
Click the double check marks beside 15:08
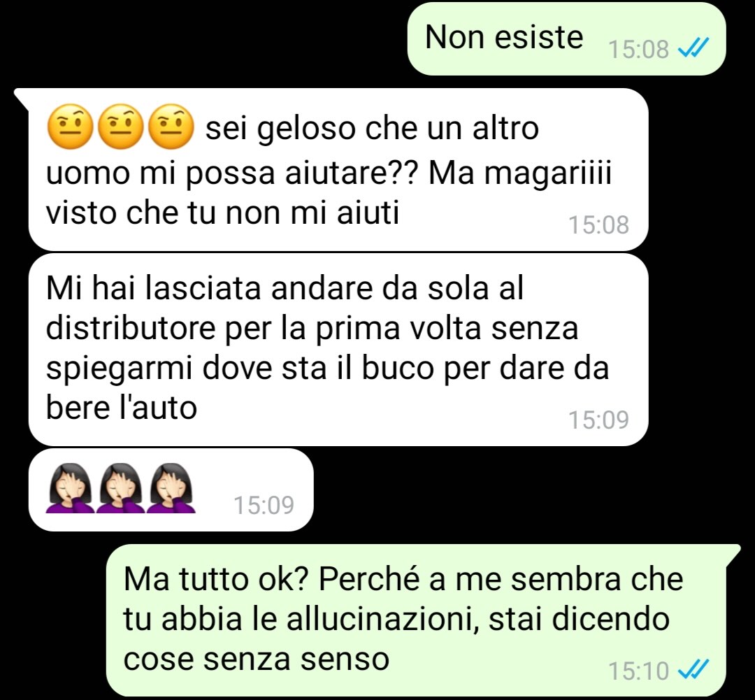tap(693, 48)
